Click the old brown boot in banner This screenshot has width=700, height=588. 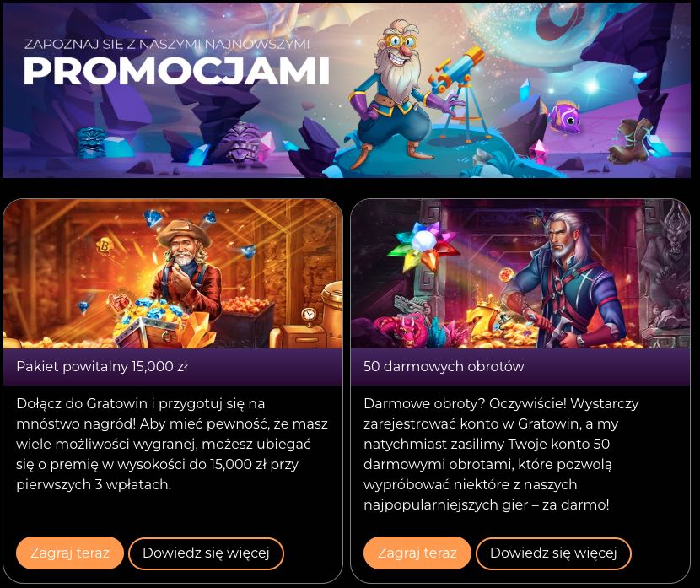[629, 142]
